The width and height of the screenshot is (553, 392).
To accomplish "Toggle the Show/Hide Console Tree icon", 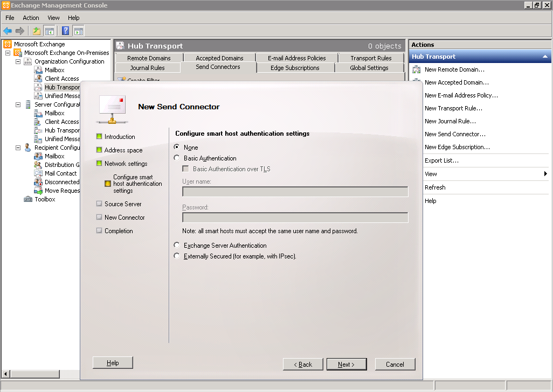I will click(50, 31).
